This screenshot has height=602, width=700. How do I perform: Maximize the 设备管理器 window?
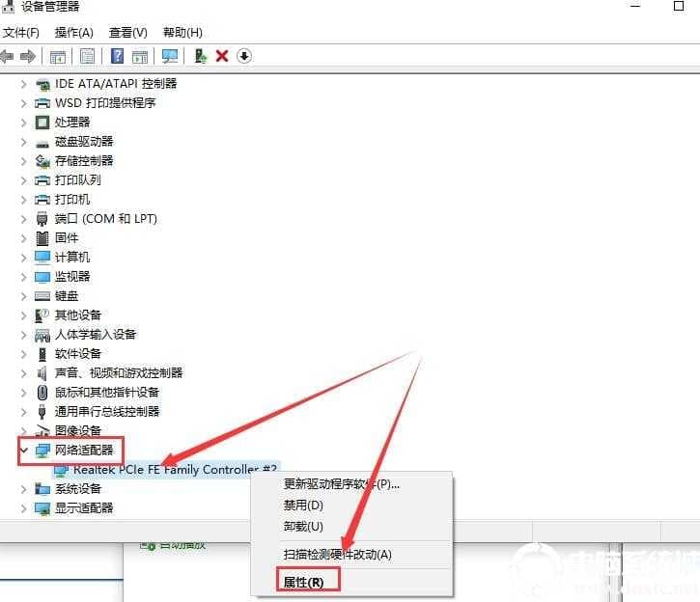coord(679,6)
